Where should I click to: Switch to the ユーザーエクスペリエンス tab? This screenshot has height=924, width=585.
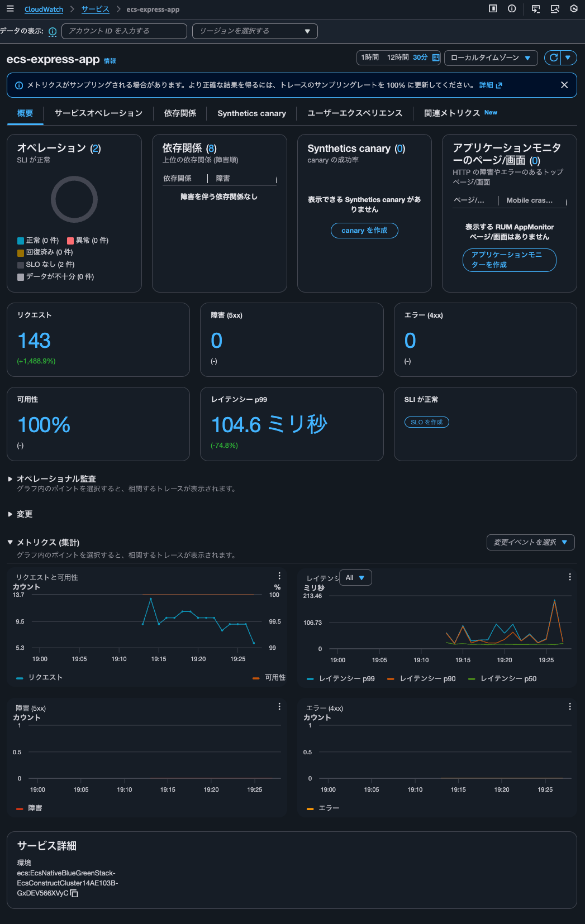pyautogui.click(x=355, y=113)
